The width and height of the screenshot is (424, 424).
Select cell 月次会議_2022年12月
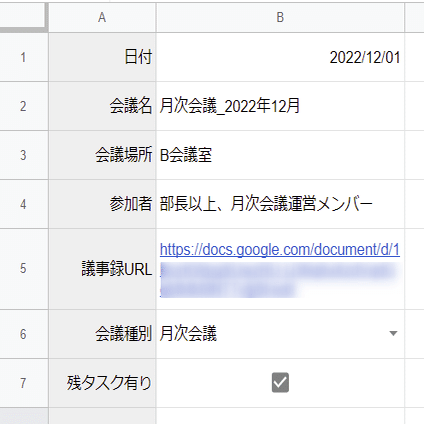pyautogui.click(x=280, y=106)
